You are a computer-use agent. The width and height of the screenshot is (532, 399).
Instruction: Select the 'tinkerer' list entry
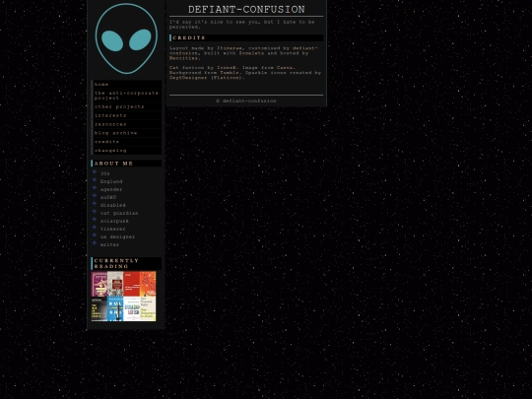click(x=113, y=229)
